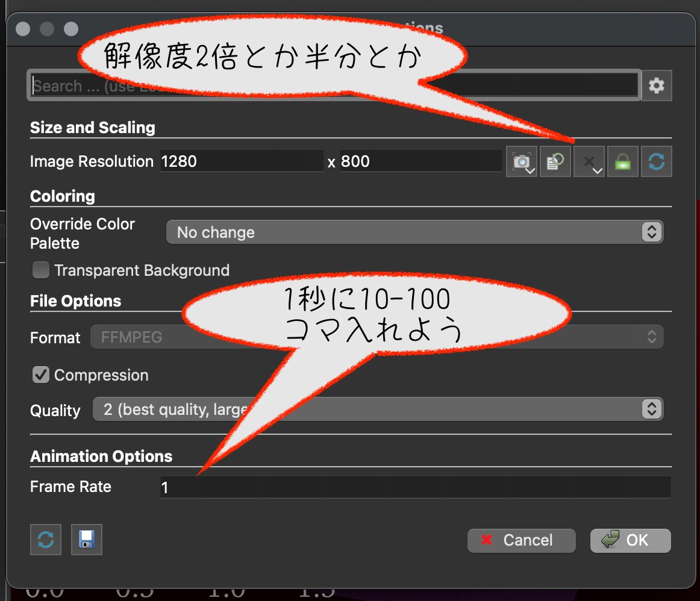This screenshot has width=700, height=601.
Task: Open the resolution scale-by multiplier icon
Action: point(589,162)
